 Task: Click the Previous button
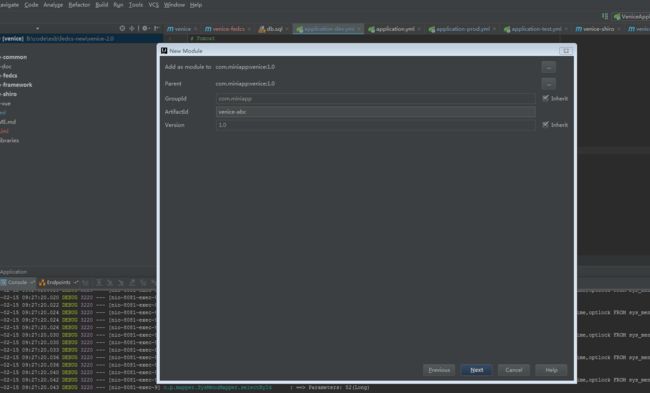(x=439, y=370)
